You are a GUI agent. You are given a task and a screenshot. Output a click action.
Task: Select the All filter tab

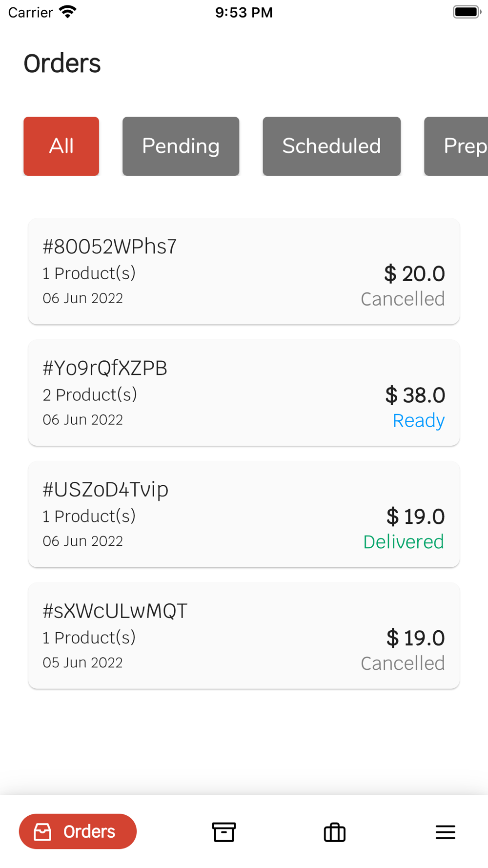[x=61, y=146]
